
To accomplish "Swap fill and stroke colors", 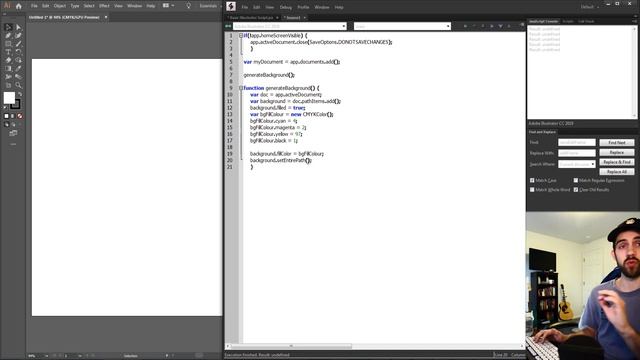I will pos(20,94).
